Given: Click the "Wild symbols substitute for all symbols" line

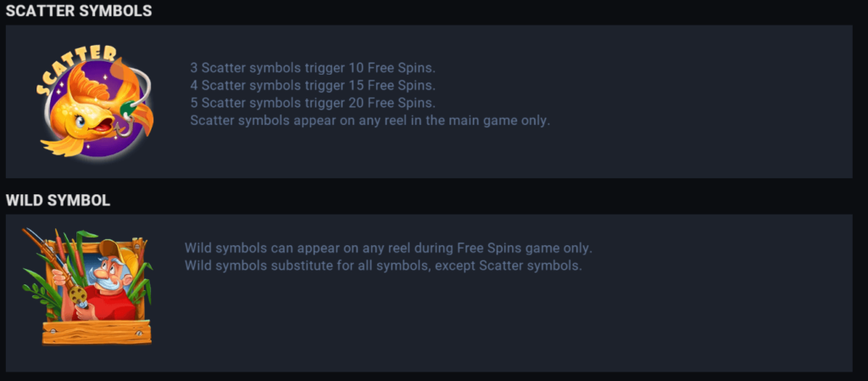Looking at the screenshot, I should 383,266.
